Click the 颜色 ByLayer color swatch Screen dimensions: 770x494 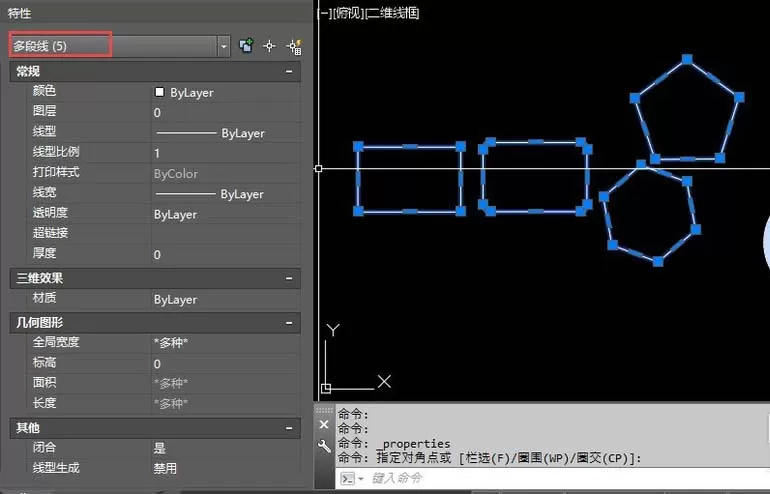click(x=159, y=92)
